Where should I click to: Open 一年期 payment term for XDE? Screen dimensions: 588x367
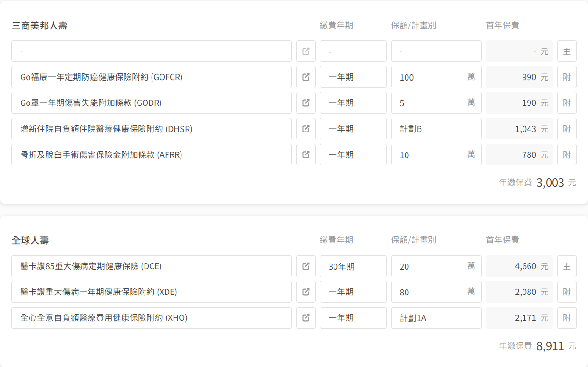[353, 292]
